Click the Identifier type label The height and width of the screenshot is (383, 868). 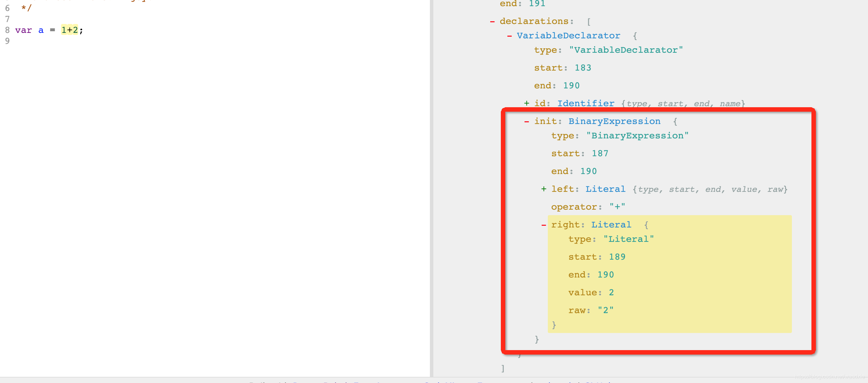[586, 103]
